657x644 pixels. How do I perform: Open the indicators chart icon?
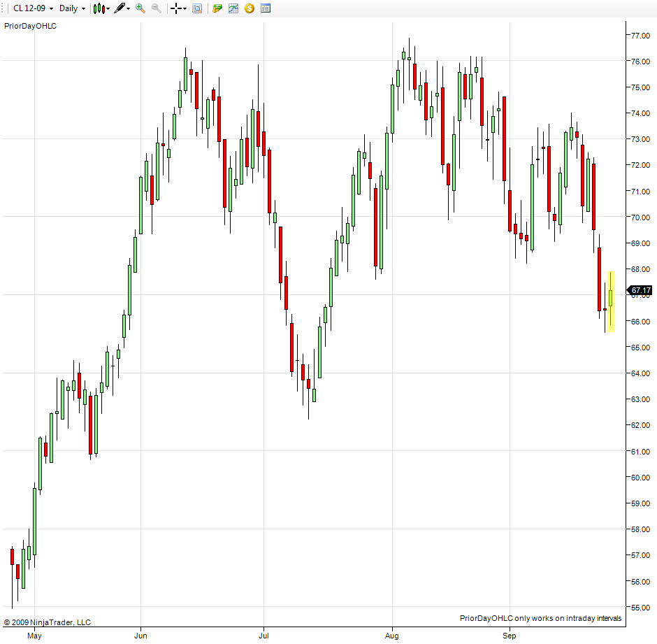[x=233, y=8]
